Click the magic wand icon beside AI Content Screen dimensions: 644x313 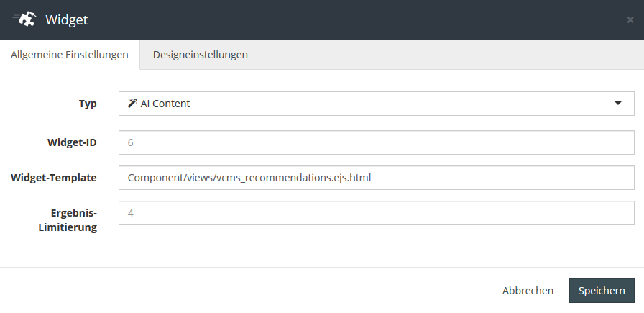[x=132, y=104]
